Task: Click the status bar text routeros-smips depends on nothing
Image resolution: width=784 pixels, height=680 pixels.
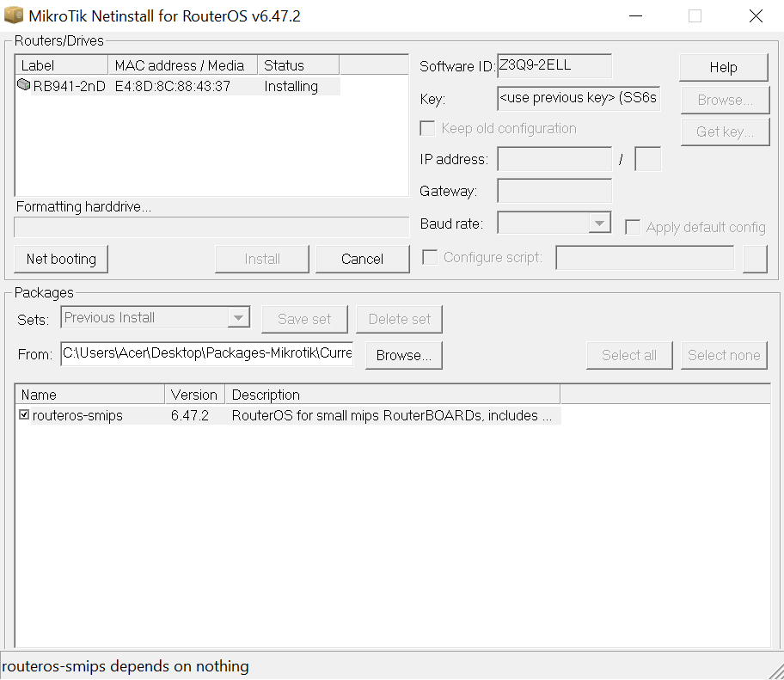Action: [x=125, y=666]
